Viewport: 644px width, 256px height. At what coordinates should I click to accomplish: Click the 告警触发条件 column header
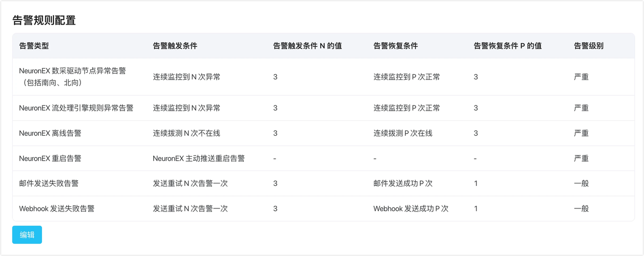pos(175,46)
